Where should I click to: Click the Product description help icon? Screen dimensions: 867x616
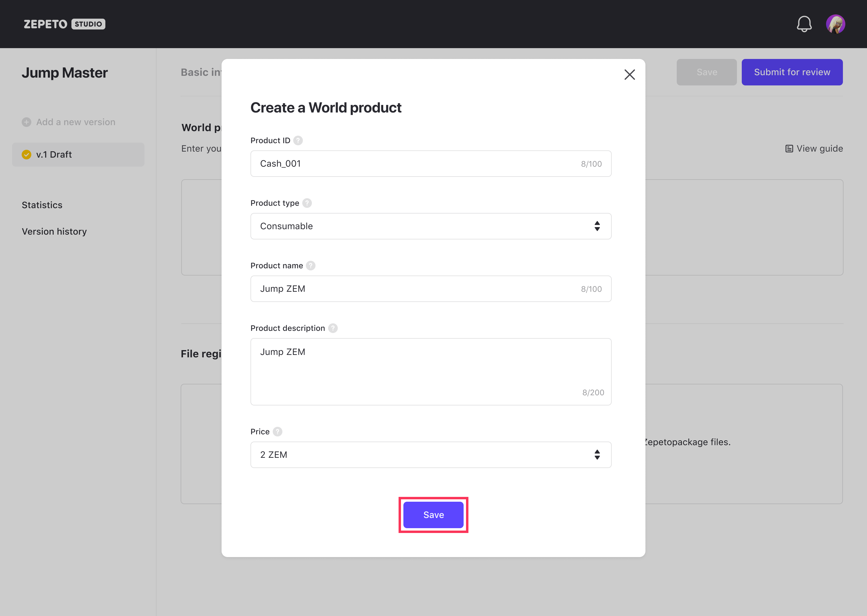pos(333,328)
